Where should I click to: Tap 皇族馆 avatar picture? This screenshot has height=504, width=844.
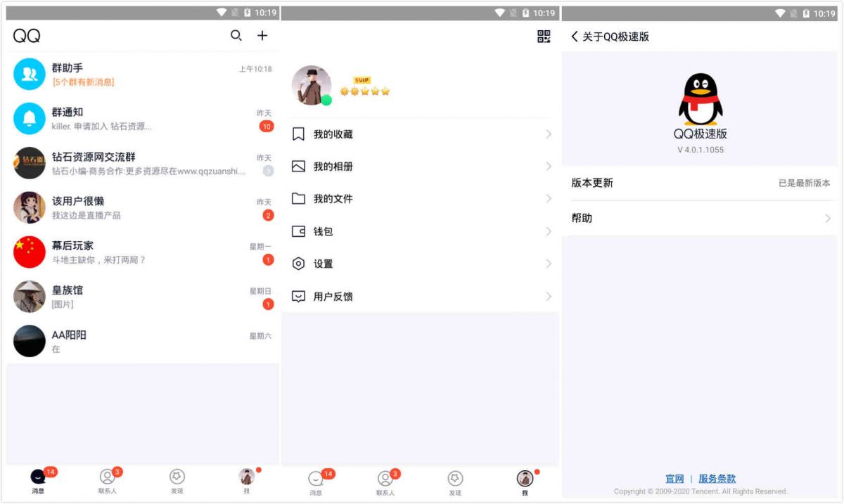[x=30, y=297]
